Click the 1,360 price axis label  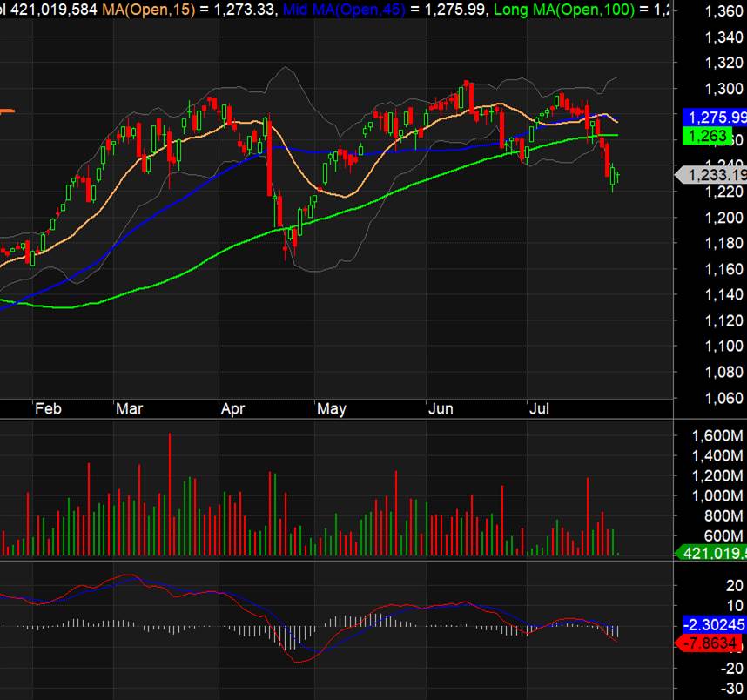723,11
